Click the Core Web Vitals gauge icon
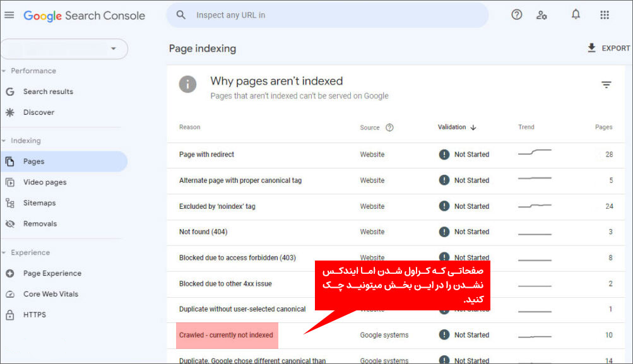The width and height of the screenshot is (633, 364). 10,294
